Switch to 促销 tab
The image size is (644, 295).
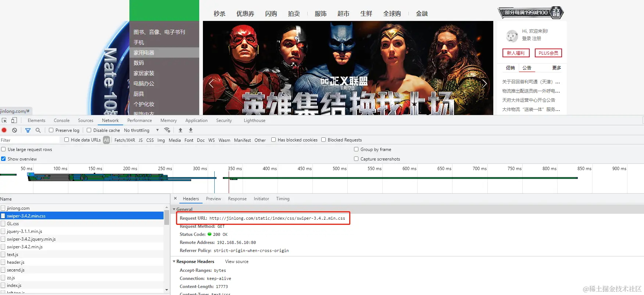(510, 68)
